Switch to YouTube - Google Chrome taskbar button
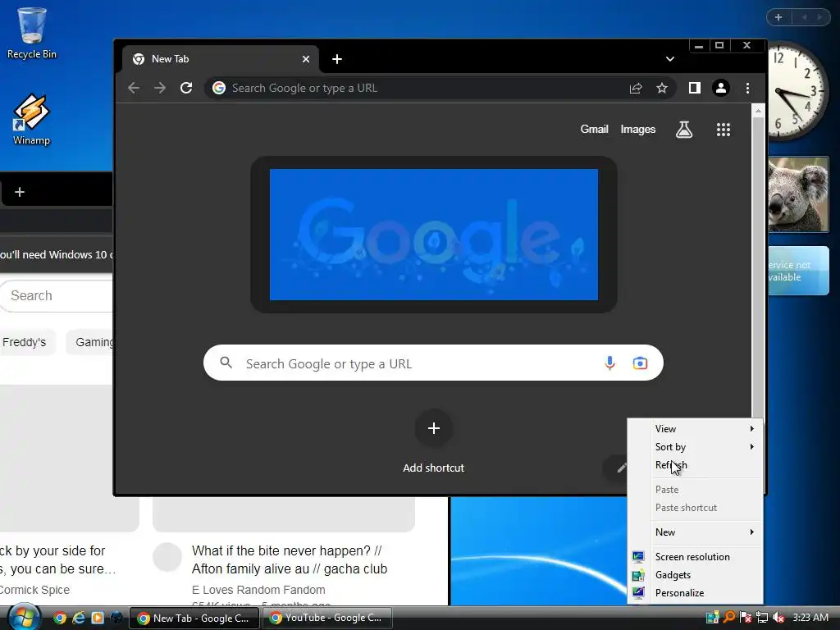 pyautogui.click(x=326, y=619)
